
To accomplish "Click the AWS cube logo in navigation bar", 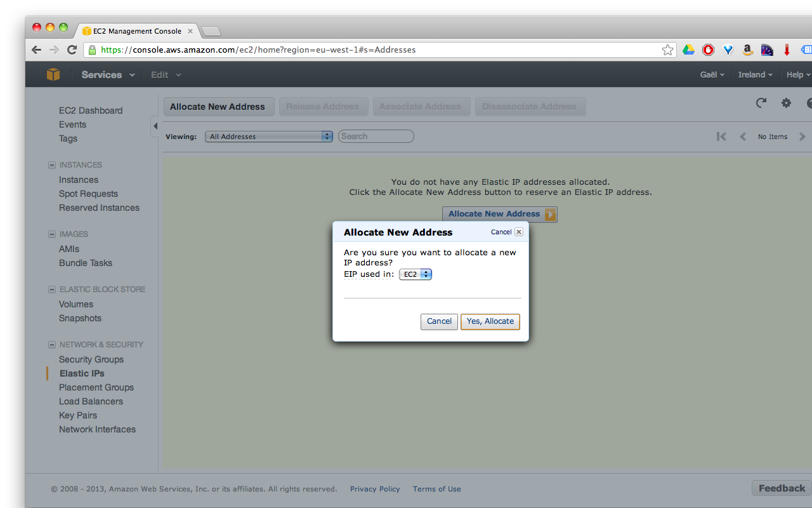I will 53,74.
